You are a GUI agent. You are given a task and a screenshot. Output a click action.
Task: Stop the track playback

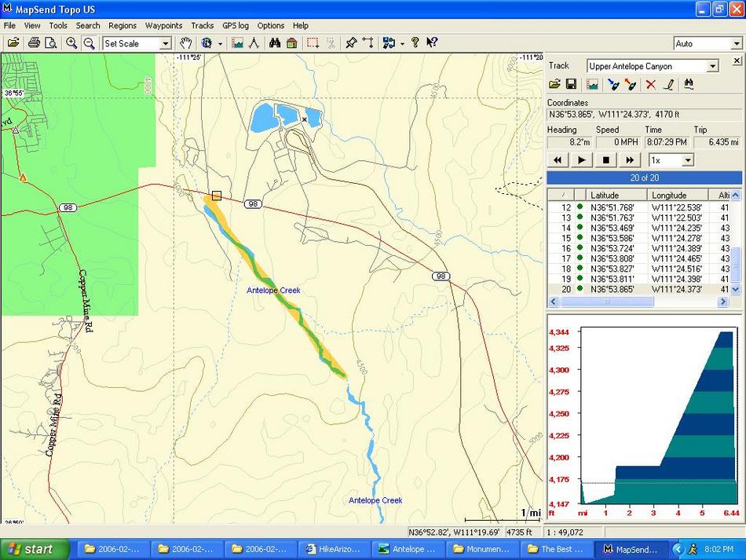[x=605, y=160]
